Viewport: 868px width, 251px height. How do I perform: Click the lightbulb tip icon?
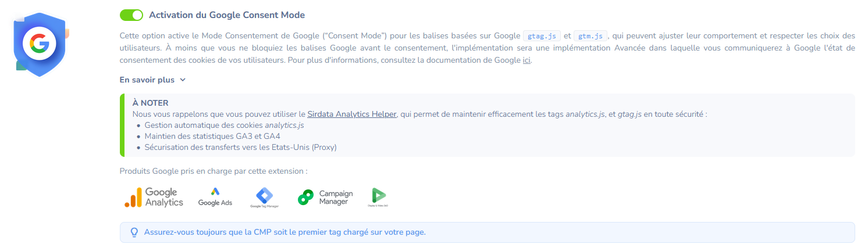(x=134, y=232)
